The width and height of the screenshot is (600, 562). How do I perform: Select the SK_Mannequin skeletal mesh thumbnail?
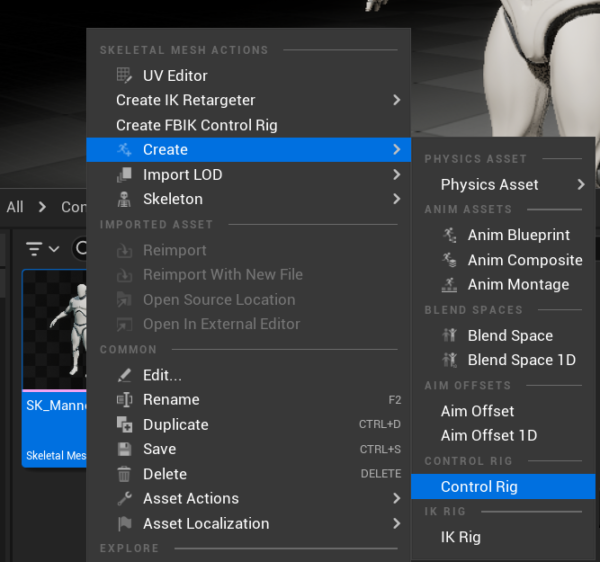[x=55, y=330]
